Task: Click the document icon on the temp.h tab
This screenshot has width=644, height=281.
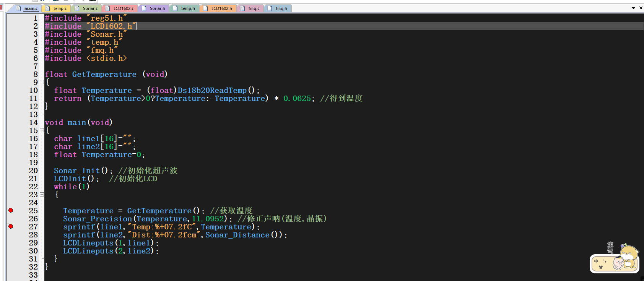Action: pyautogui.click(x=175, y=8)
